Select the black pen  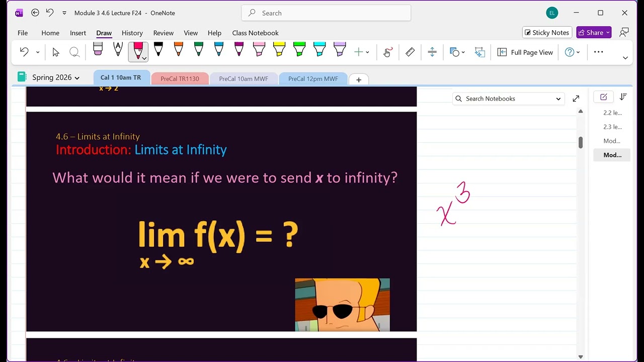coord(158,49)
